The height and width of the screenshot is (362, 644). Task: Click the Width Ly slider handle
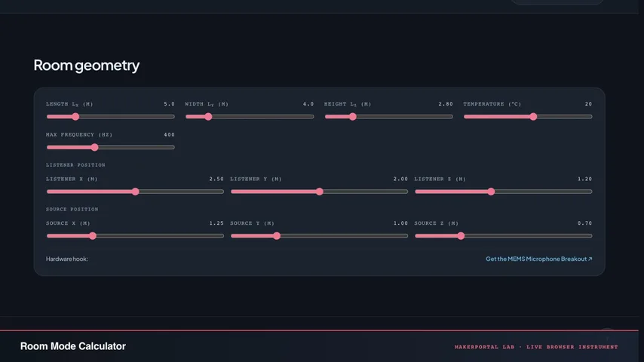208,117
